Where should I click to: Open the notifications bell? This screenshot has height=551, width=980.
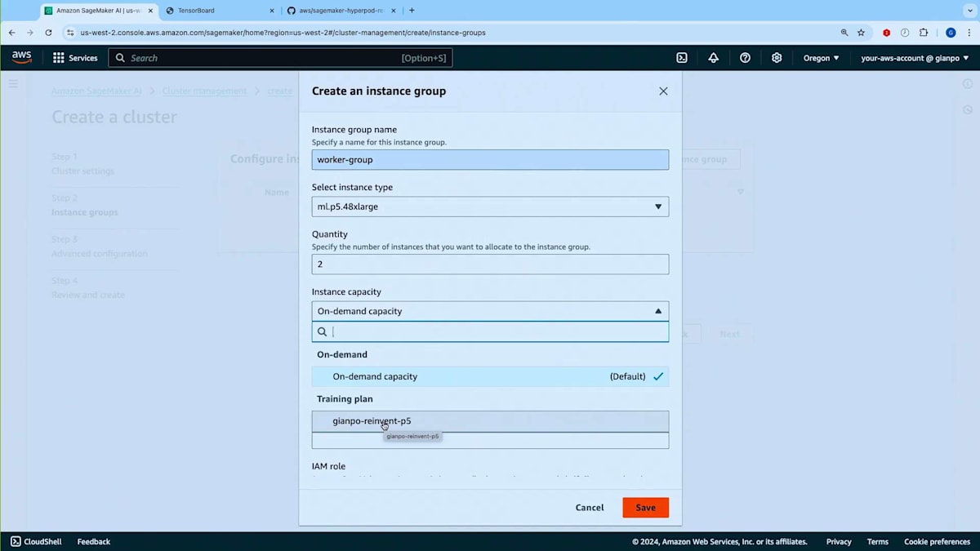pos(713,58)
